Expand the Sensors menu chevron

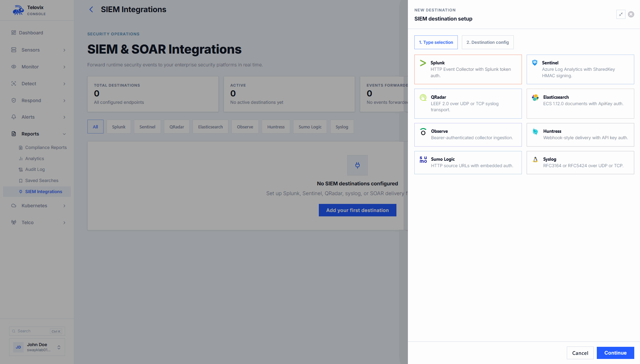64,50
